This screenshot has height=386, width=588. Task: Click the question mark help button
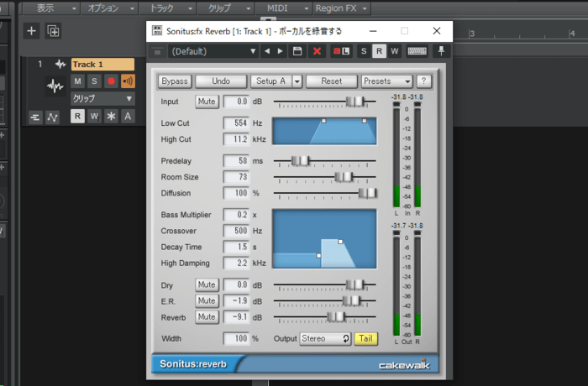tap(423, 81)
